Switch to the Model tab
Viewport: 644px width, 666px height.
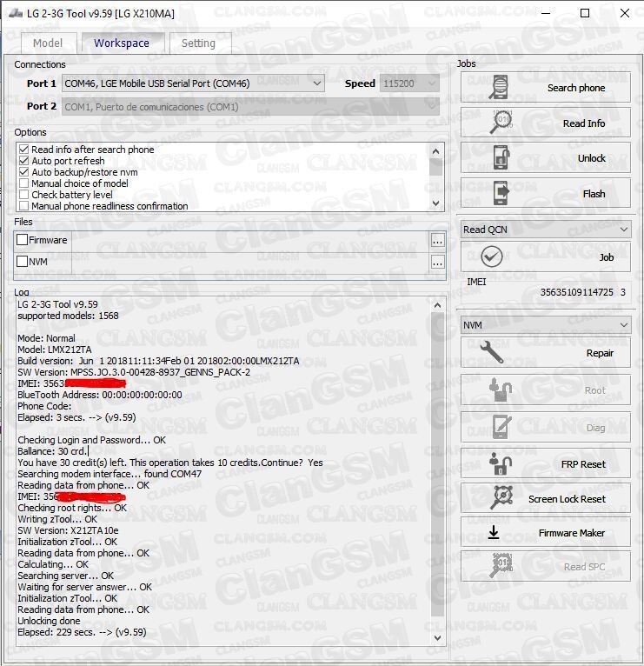pos(48,43)
